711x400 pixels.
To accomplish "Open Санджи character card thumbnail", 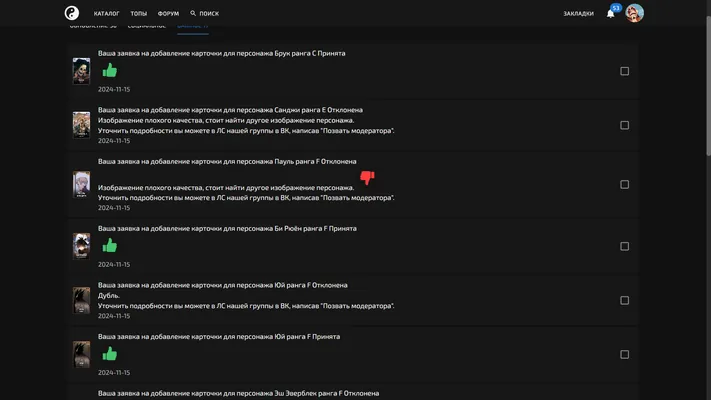I will 82,125.
